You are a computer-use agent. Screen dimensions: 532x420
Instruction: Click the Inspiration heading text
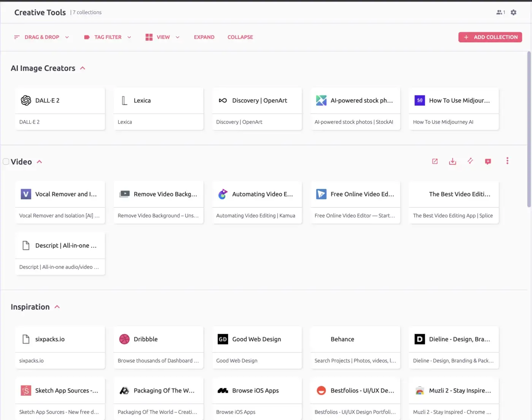[x=30, y=307]
